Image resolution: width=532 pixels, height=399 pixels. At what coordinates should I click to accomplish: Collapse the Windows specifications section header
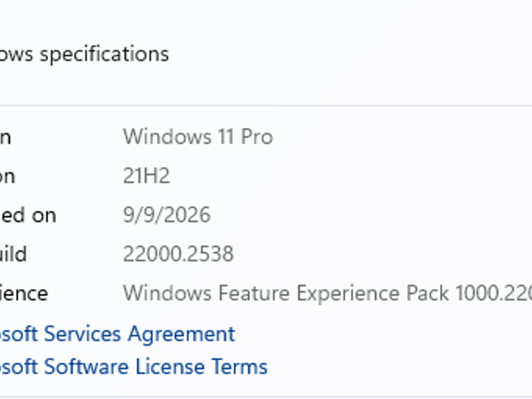266,54
